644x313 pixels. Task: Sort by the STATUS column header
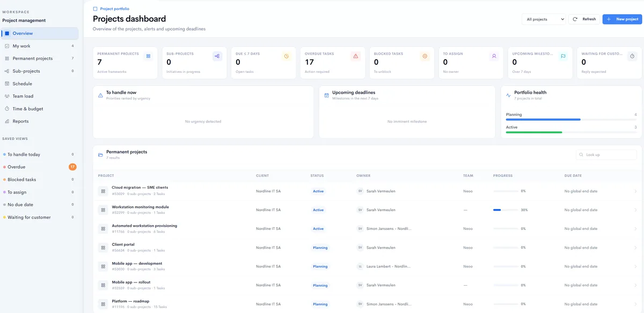coord(317,176)
